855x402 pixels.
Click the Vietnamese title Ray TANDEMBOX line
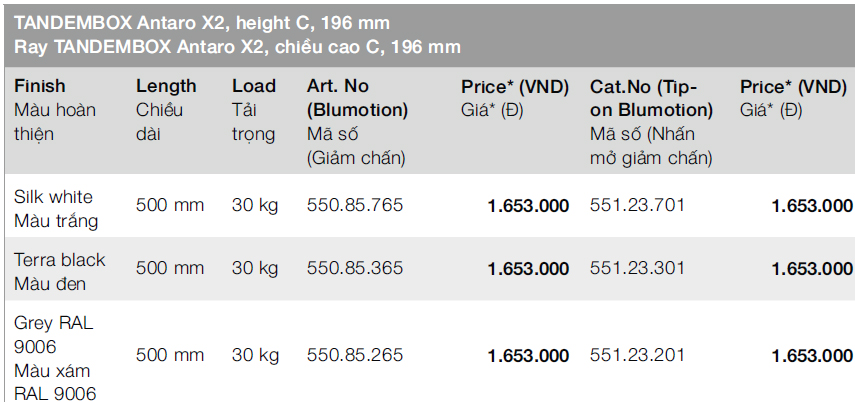pos(237,46)
